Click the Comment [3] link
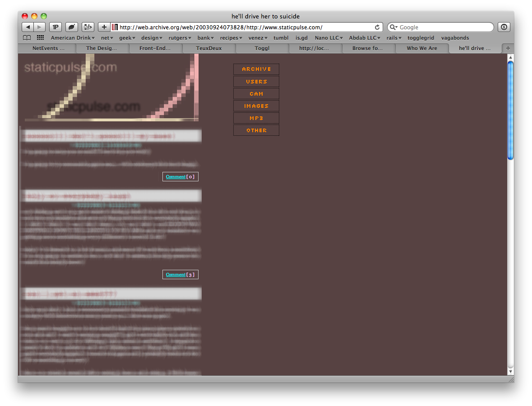The height and width of the screenshot is (406, 532). (x=176, y=275)
